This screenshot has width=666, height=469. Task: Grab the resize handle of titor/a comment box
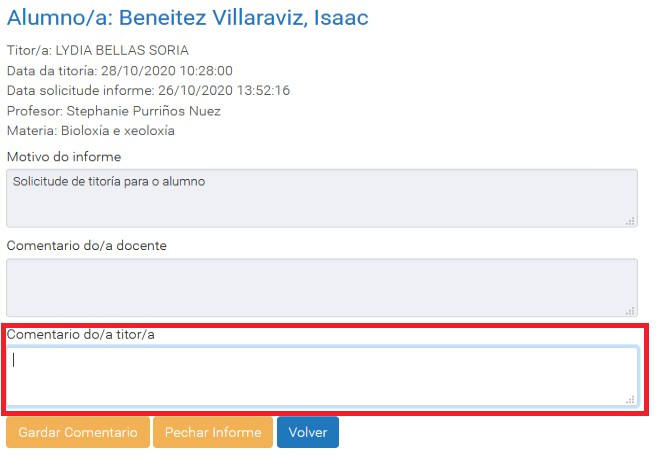(x=630, y=400)
